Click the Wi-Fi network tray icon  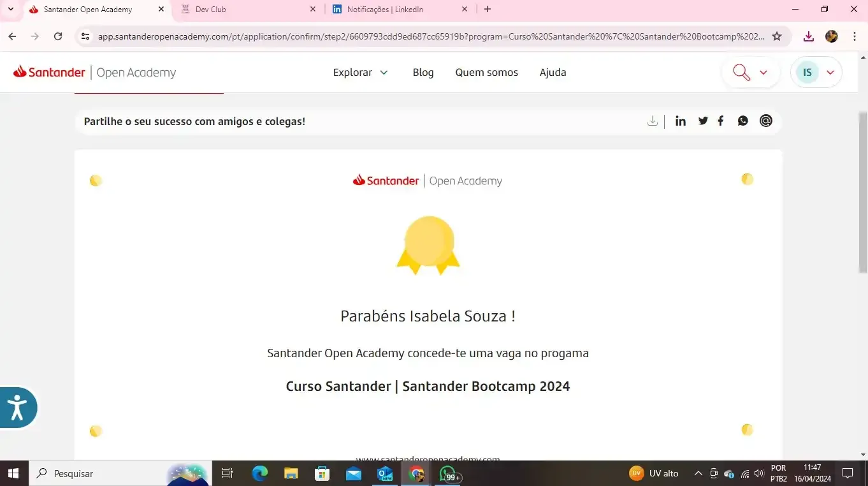(744, 473)
